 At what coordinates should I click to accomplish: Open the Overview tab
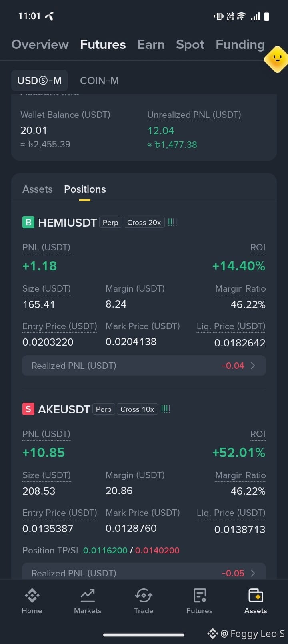(x=40, y=44)
